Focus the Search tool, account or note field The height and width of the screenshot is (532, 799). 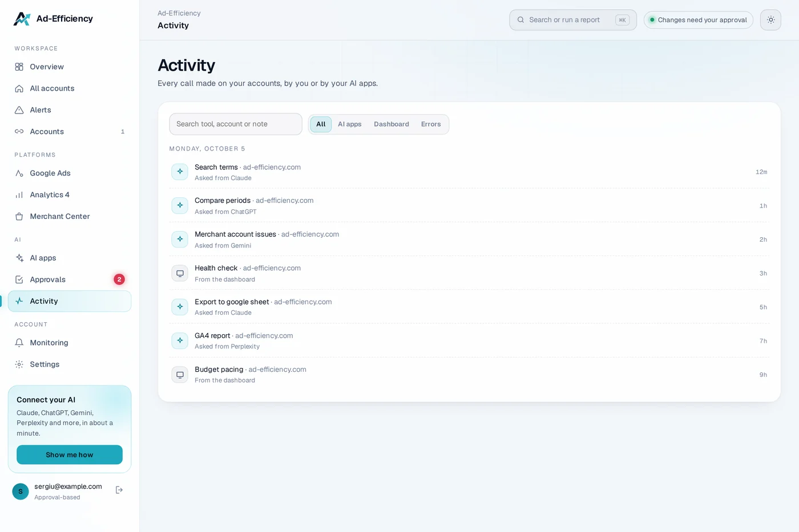coord(236,124)
